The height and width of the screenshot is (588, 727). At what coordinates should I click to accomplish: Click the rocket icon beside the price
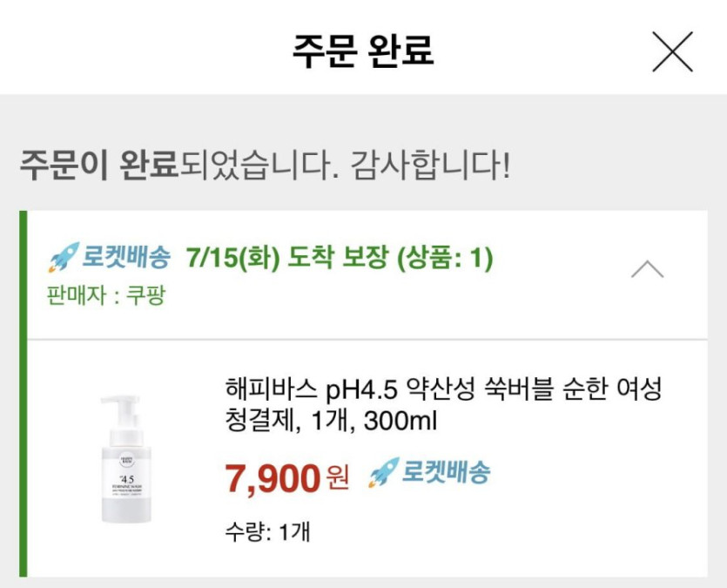point(381,473)
